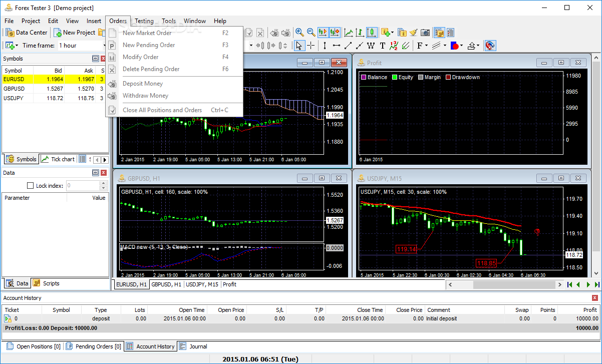Click the vertical chart scale icon

pyautogui.click(x=283, y=46)
